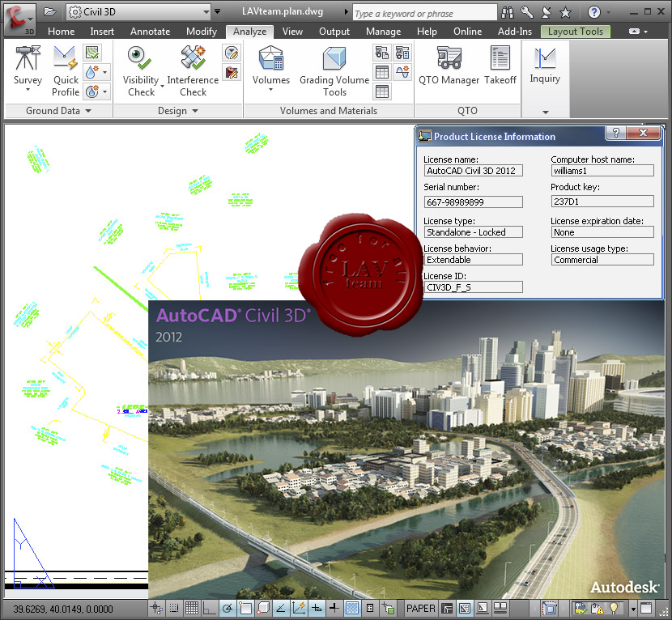Open the Civil 3D application menu button
The width and height of the screenshot is (672, 620).
click(19, 19)
